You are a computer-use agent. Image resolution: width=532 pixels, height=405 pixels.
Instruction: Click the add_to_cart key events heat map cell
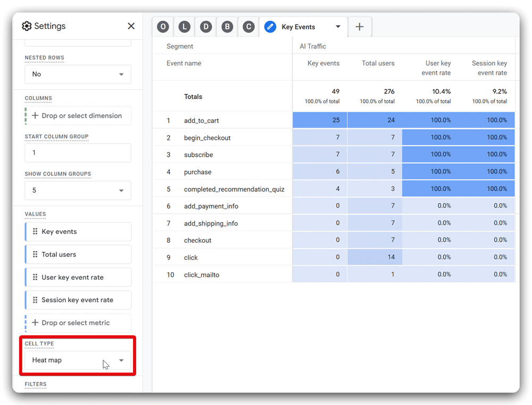point(320,120)
